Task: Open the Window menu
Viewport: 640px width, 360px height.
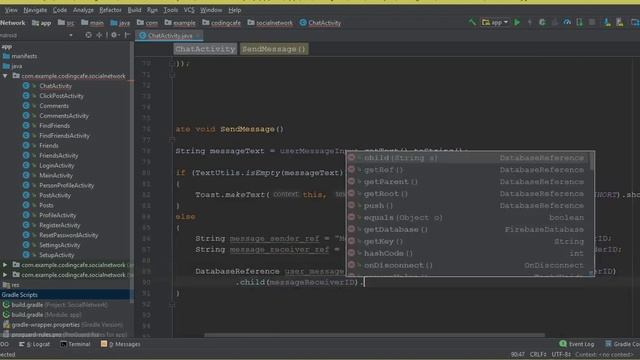Action: 211,10
